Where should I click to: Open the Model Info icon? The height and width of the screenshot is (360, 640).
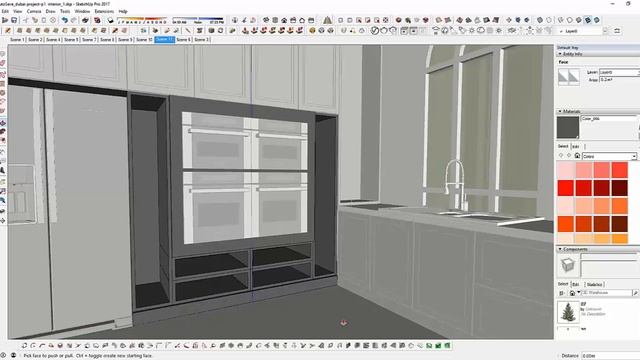click(x=97, y=20)
